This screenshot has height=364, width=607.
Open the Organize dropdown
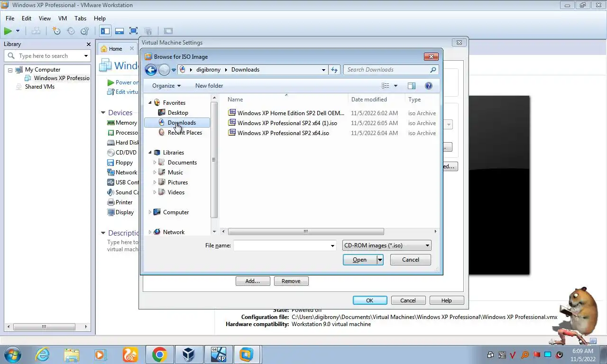click(166, 86)
